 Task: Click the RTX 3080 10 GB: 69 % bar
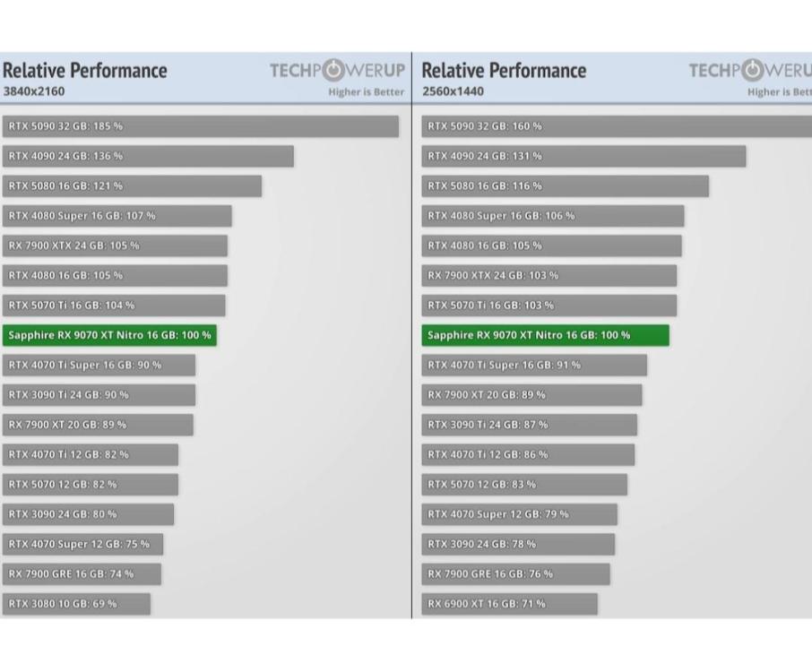click(76, 604)
